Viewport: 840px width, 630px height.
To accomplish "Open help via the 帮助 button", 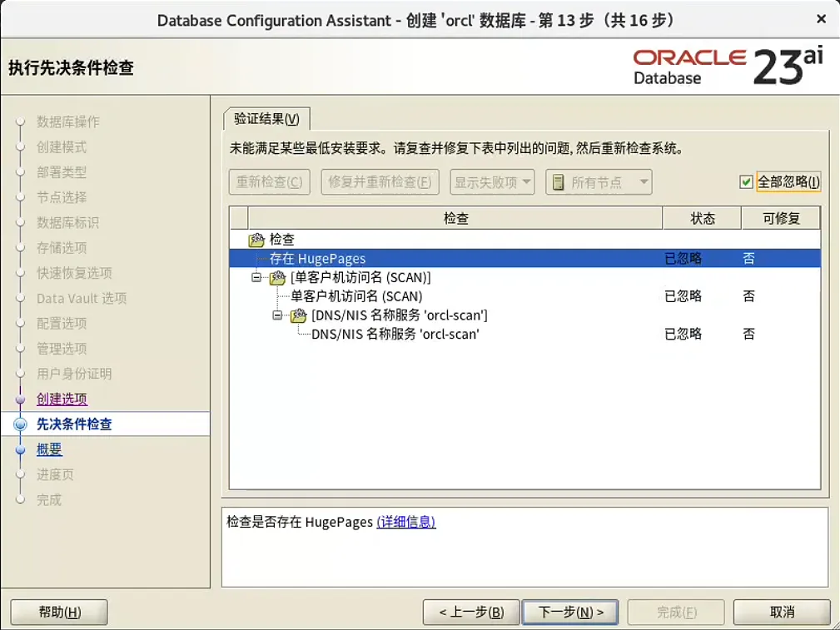I will click(x=58, y=612).
